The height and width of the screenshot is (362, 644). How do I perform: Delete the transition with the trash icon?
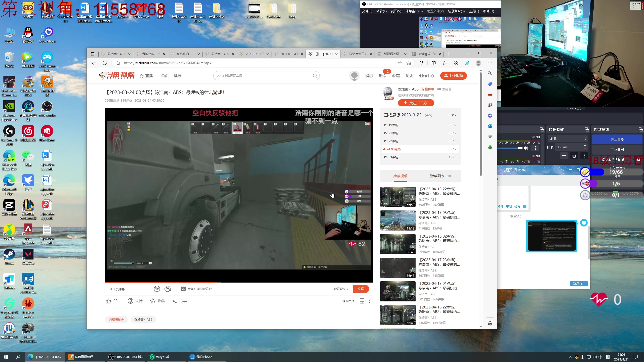(x=574, y=156)
